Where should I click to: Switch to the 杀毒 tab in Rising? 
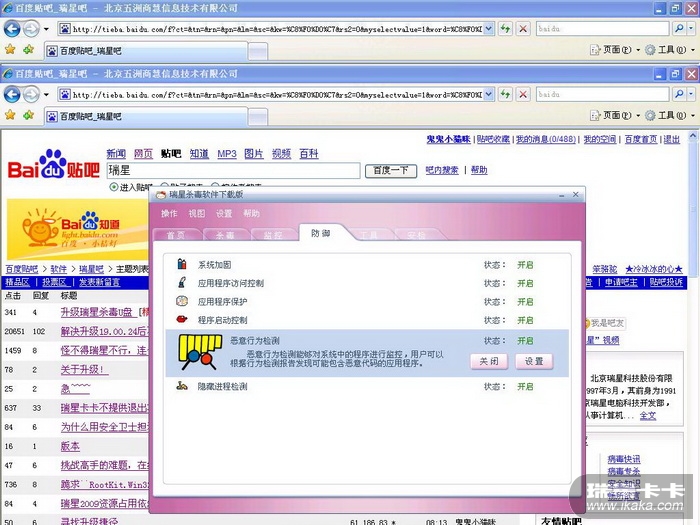pyautogui.click(x=225, y=234)
